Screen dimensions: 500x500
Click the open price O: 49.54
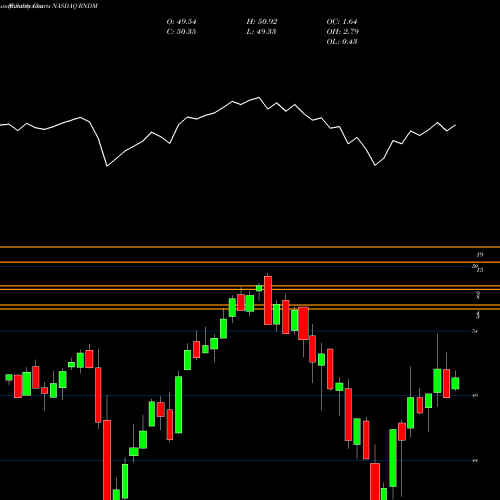181,22
